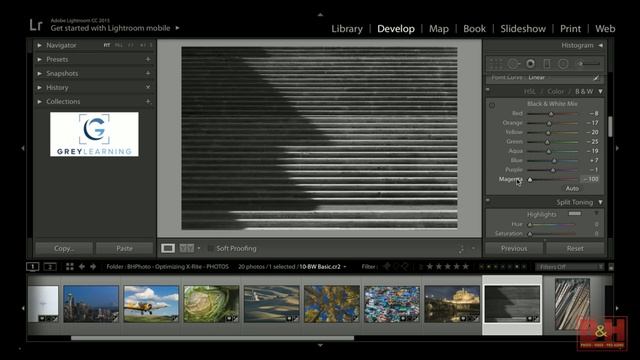This screenshot has height=360, width=640.
Task: Collapse the Split Toning panel
Action: click(600, 202)
